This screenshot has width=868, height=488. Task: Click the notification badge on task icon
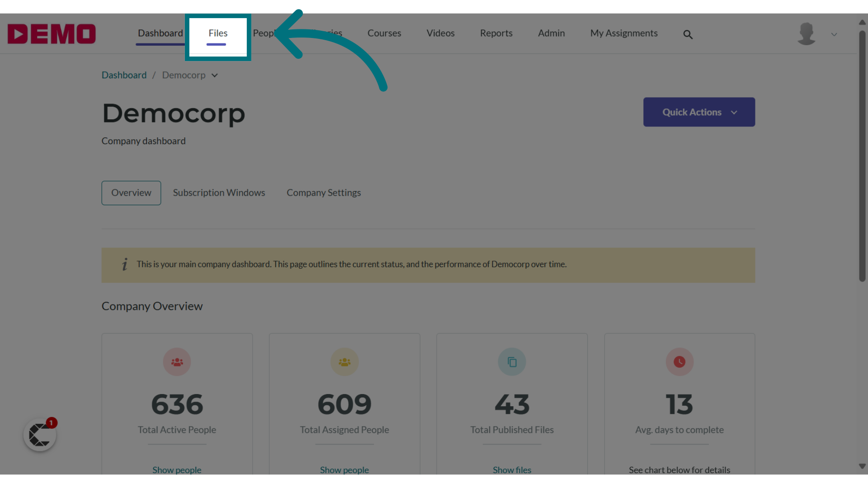click(x=51, y=423)
